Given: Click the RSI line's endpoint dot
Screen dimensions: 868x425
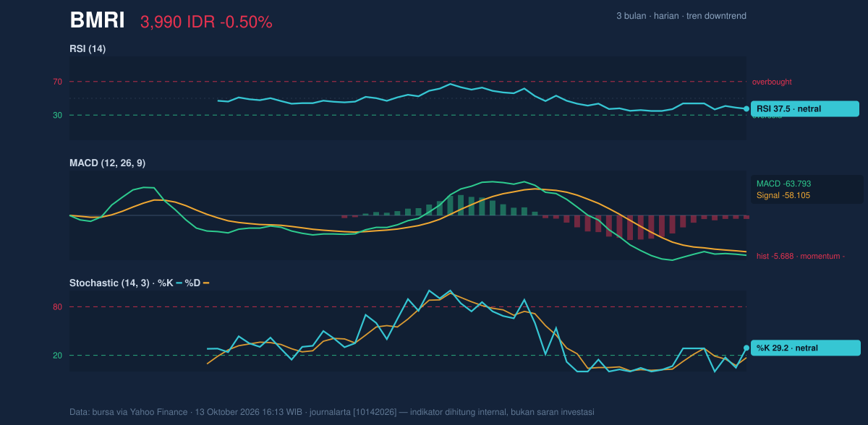Looking at the screenshot, I should (746, 109).
